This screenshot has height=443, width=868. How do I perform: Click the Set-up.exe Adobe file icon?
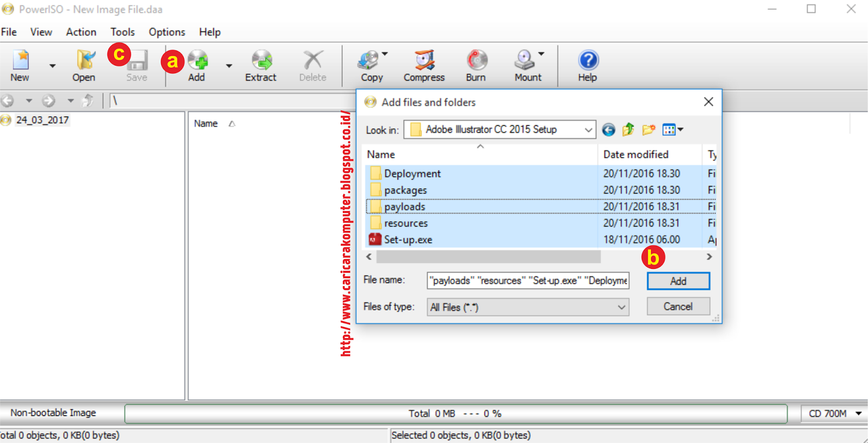(375, 239)
